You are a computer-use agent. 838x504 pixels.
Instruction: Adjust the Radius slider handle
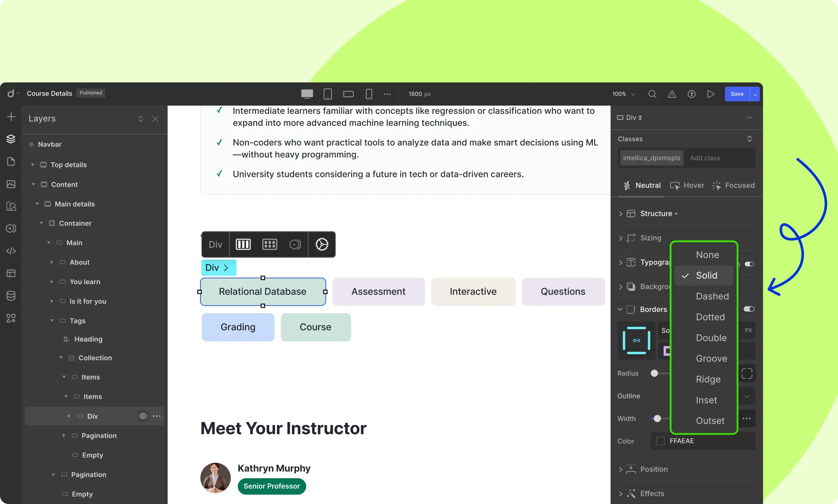654,373
